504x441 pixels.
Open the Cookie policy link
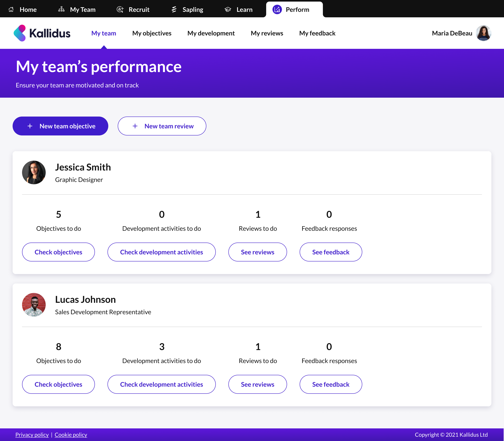click(x=71, y=434)
